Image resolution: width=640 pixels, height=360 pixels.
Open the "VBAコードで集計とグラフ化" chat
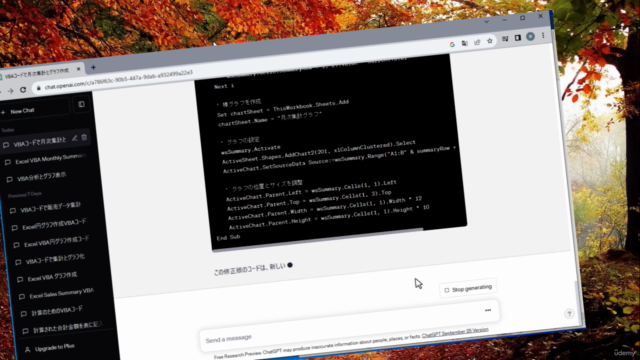[55, 260]
